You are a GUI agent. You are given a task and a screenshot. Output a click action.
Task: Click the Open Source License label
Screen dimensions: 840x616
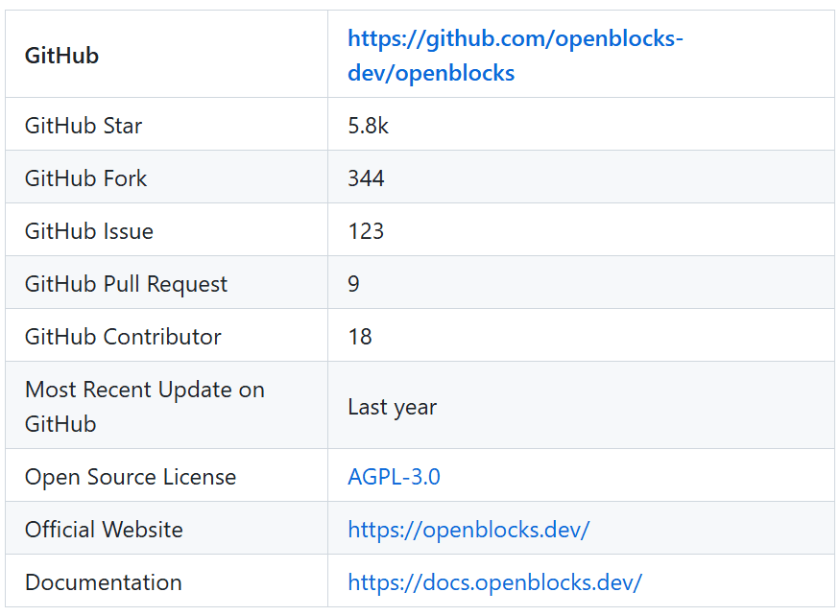pos(131,476)
